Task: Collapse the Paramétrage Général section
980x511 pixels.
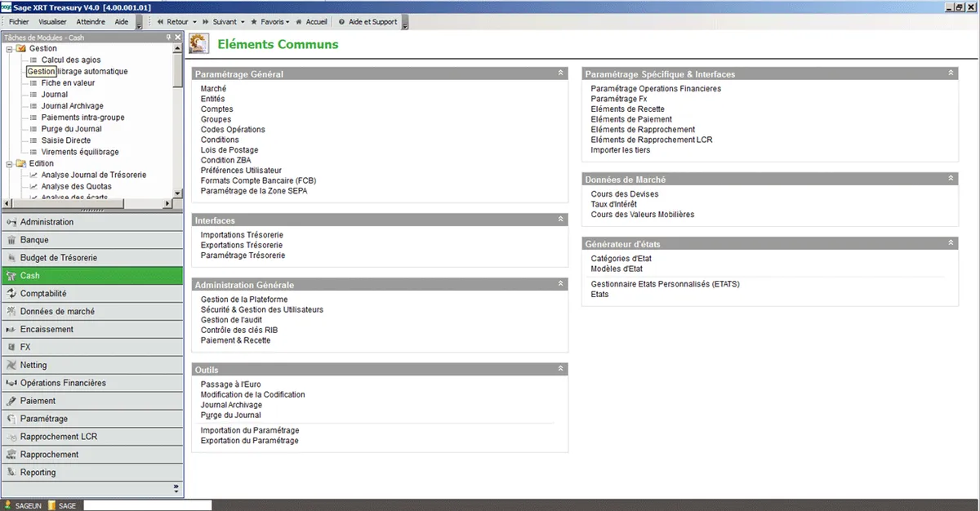Action: point(561,73)
